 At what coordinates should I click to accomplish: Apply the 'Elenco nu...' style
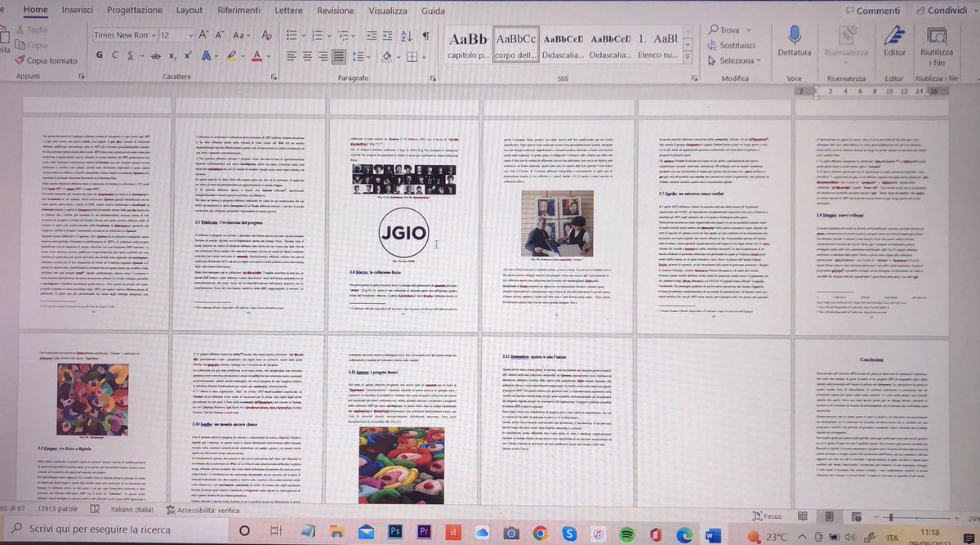coord(658,45)
